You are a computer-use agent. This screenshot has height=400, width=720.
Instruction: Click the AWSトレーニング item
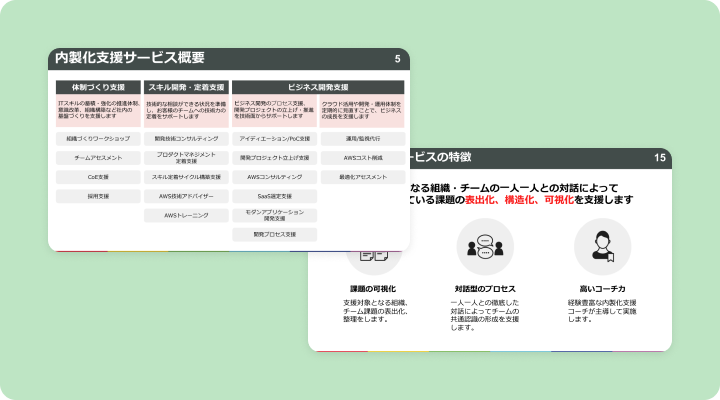point(186,215)
